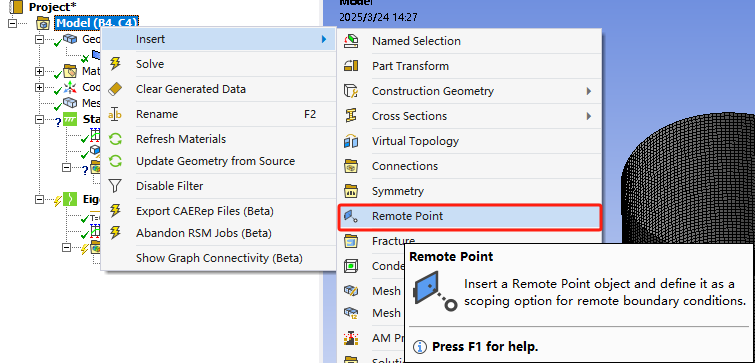This screenshot has height=363, width=755.
Task: Choose Disable Filter
Action: 219,186
